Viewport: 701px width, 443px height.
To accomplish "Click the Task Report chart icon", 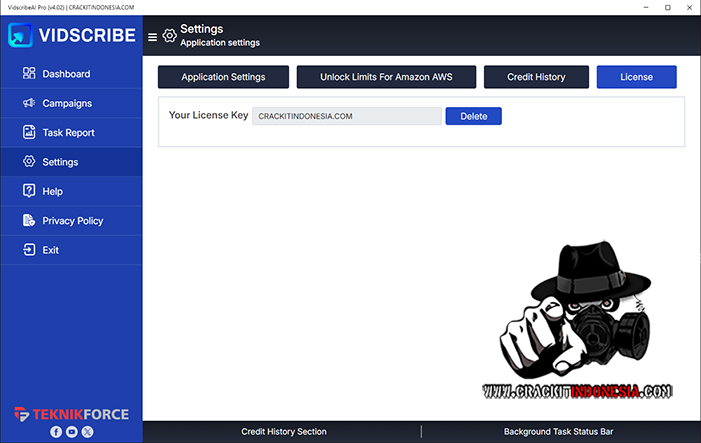I will [x=29, y=132].
